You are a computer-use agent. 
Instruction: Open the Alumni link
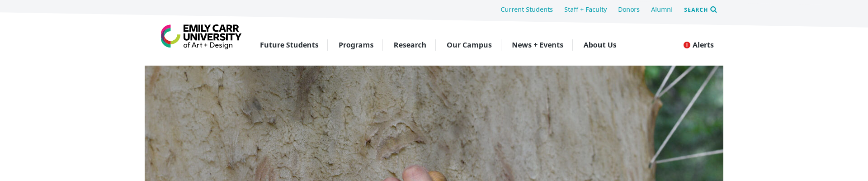[662, 10]
